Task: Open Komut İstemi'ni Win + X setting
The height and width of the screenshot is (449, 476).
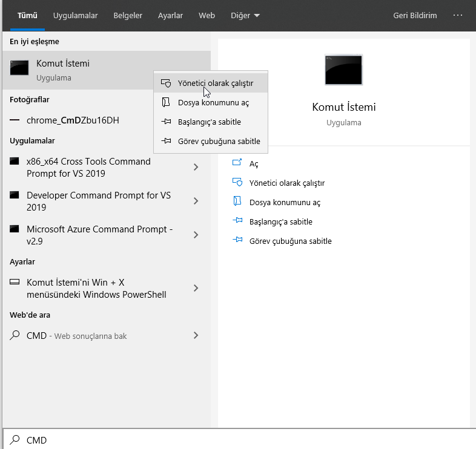Action: (106, 289)
